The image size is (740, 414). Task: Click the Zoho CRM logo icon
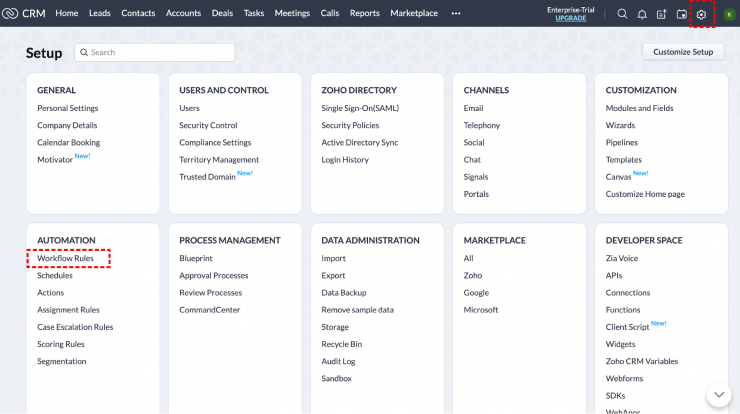10,13
